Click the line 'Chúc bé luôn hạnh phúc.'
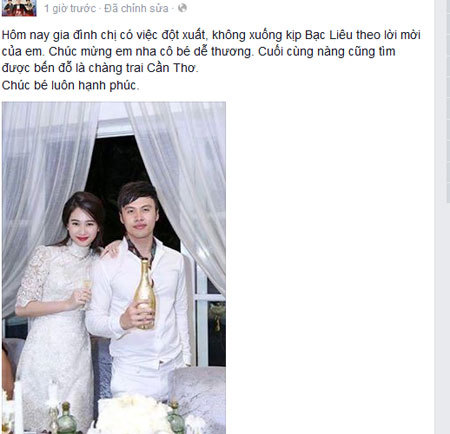 70,85
